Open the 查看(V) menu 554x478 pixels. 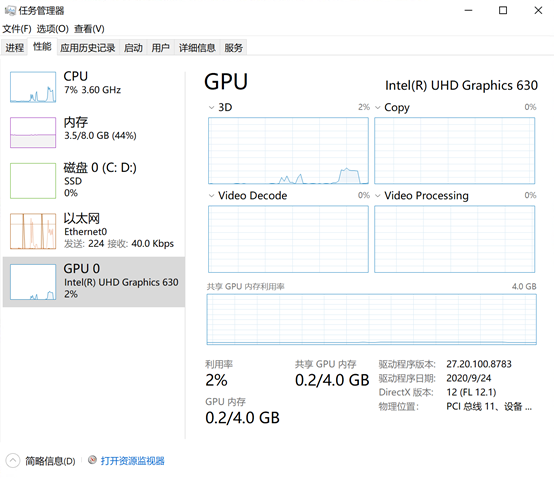[x=89, y=29]
